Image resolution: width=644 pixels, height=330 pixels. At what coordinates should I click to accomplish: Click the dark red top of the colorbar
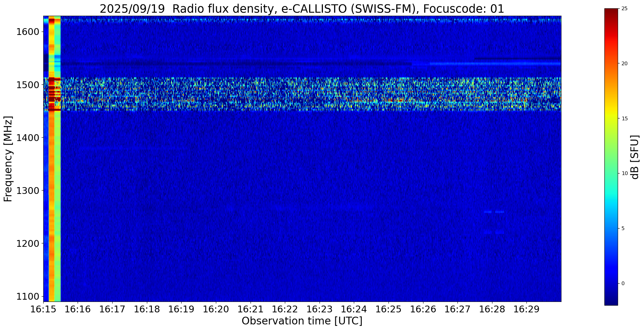click(x=611, y=12)
